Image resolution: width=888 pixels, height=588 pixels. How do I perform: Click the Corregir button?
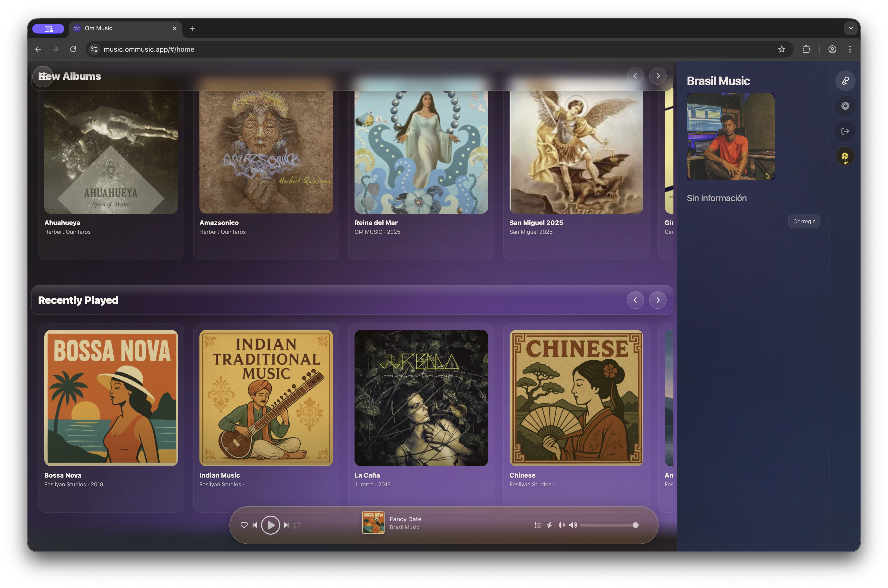(x=804, y=221)
